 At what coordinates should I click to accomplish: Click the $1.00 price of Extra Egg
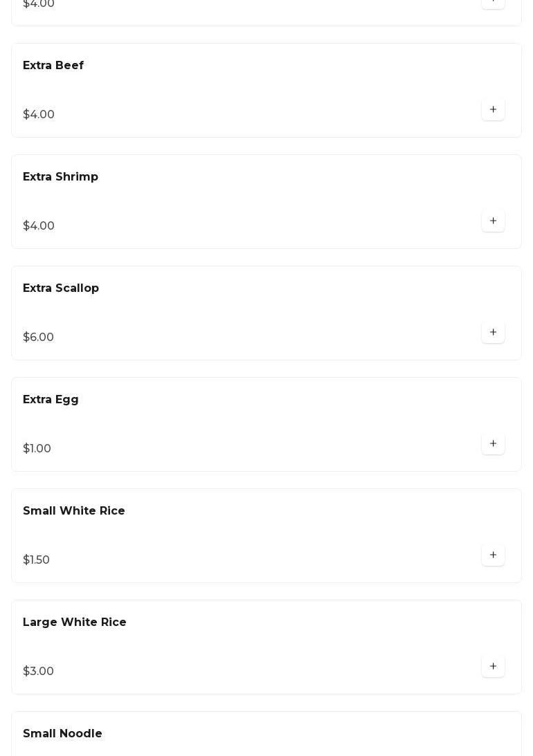37,449
